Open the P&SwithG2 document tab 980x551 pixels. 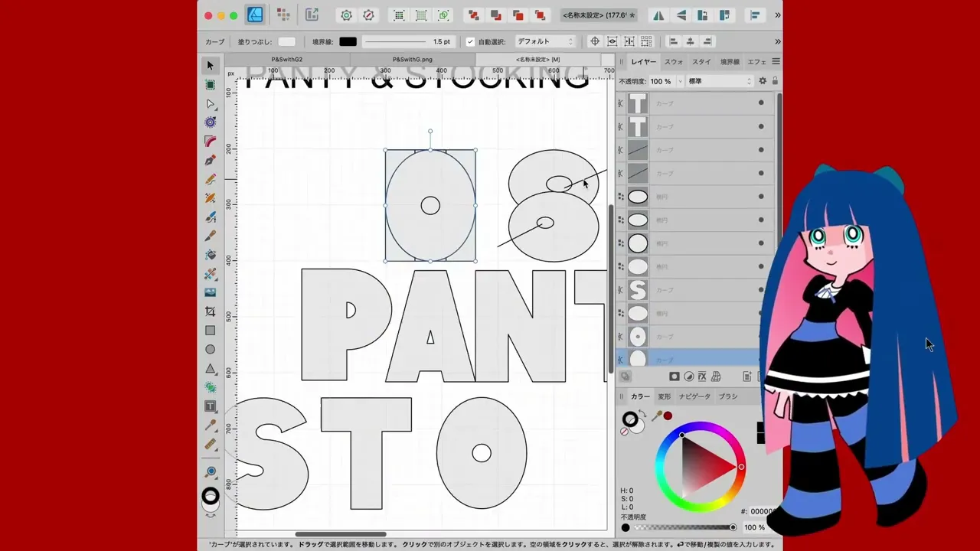coord(286,59)
